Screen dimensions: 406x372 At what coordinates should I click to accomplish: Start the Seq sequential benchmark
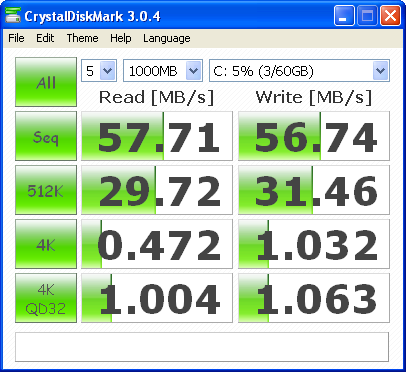46,136
